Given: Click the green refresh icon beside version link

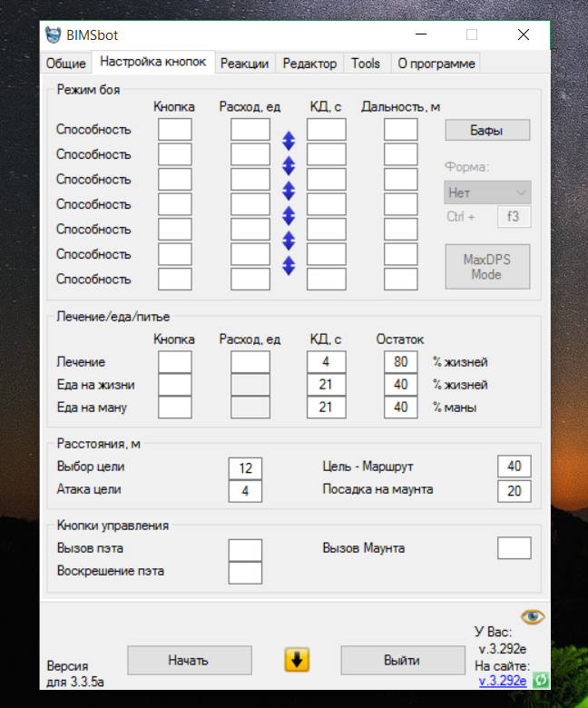Looking at the screenshot, I should tap(541, 680).
